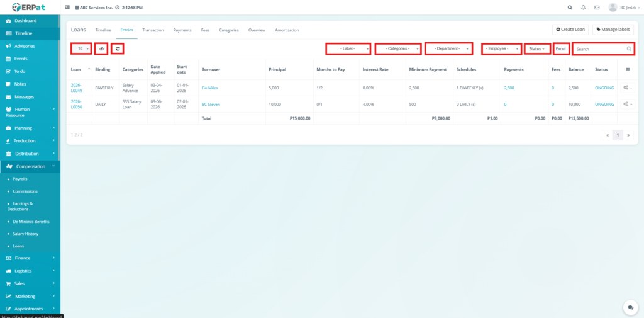Click the Create Loan button
Image resolution: width=644 pixels, height=318 pixels.
point(570,30)
